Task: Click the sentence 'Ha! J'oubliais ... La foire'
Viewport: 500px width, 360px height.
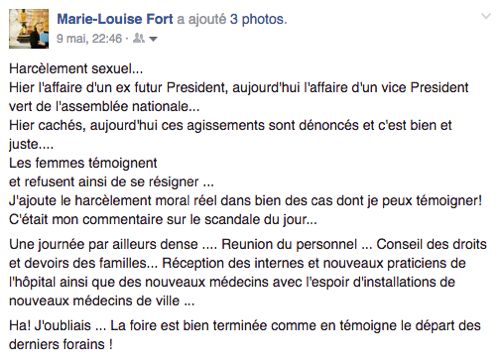Action: (x=245, y=326)
